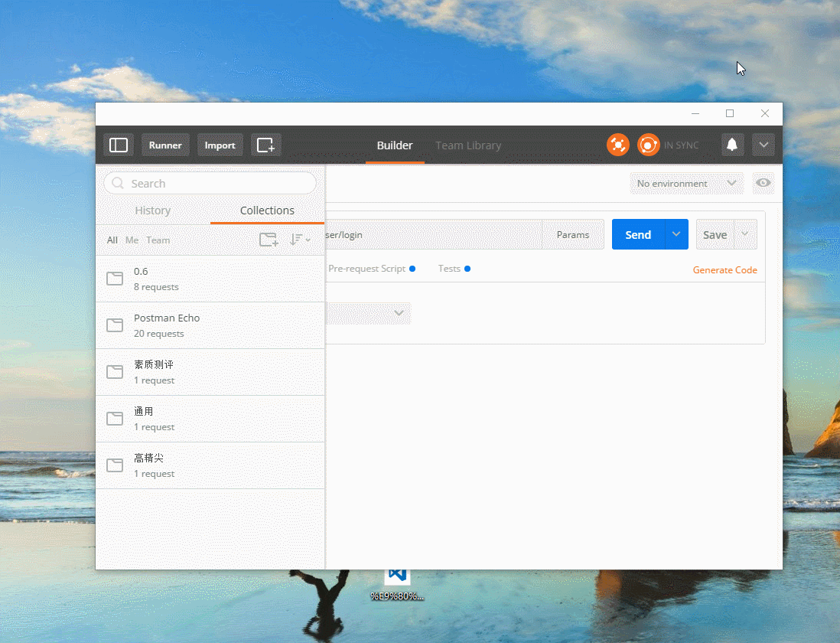The image size is (840, 643).
Task: Open the 通用 collection
Action: 210,419
